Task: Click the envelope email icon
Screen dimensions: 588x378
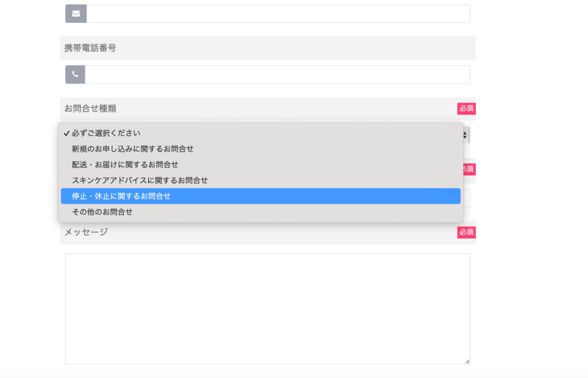Action: [76, 14]
